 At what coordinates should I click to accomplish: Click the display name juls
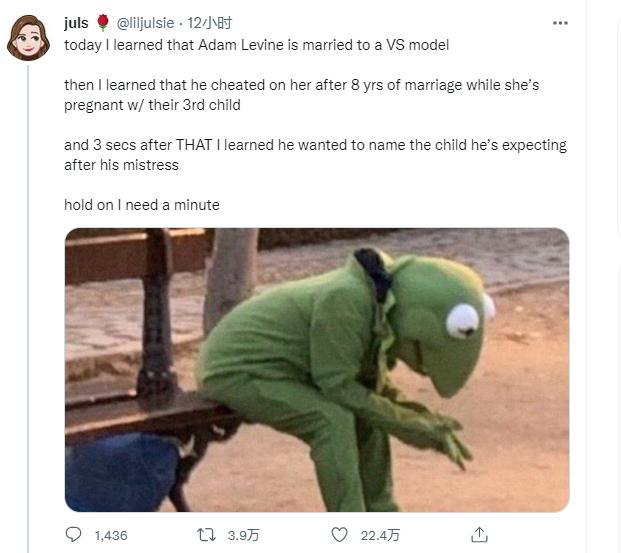coord(76,23)
